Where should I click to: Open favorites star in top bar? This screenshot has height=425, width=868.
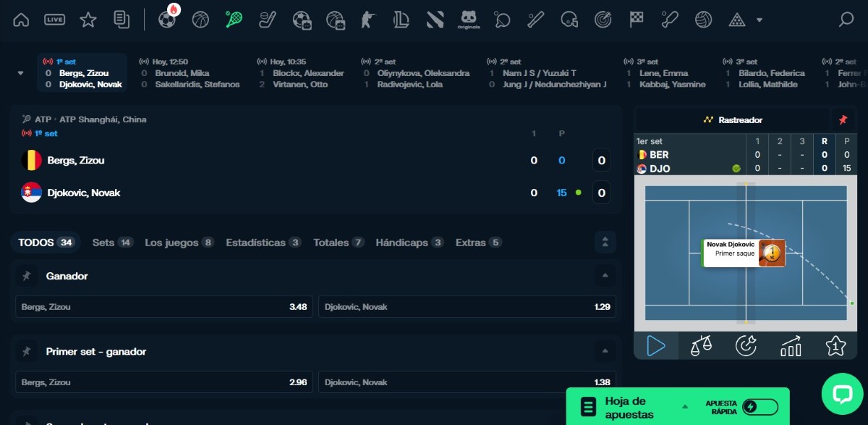click(x=88, y=20)
